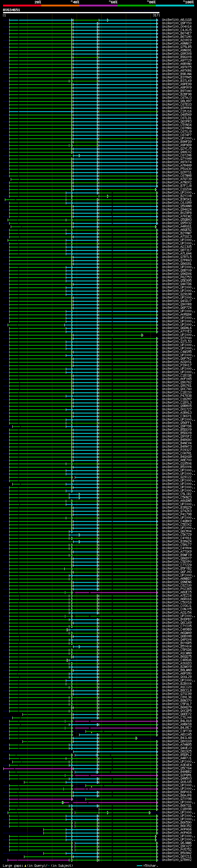Select the UniRef100_Q8LH97 label
197x868 pixels.
(x=177, y=101)
